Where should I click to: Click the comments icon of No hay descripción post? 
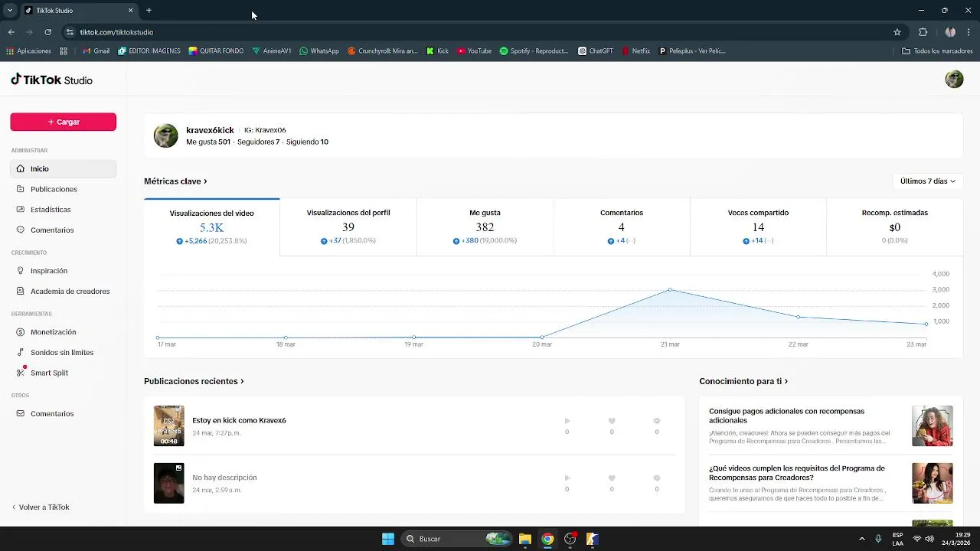(657, 478)
